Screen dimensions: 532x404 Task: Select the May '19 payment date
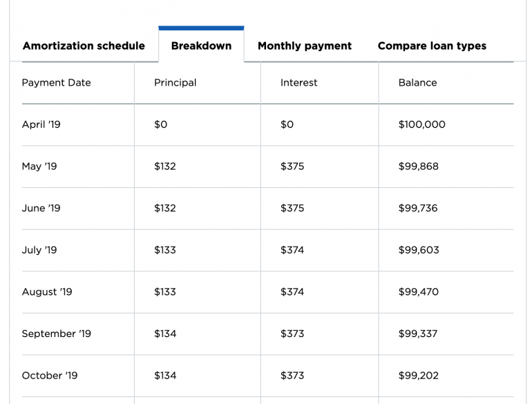[39, 166]
